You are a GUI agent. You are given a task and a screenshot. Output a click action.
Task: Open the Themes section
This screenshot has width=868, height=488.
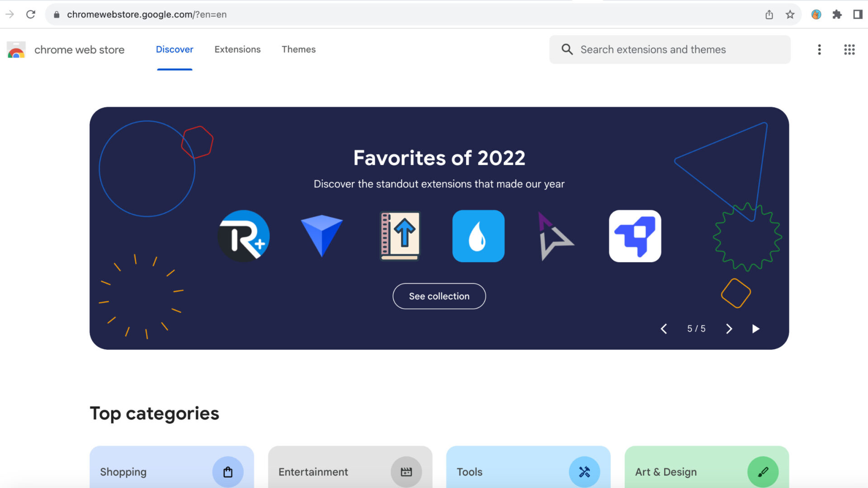tap(299, 49)
